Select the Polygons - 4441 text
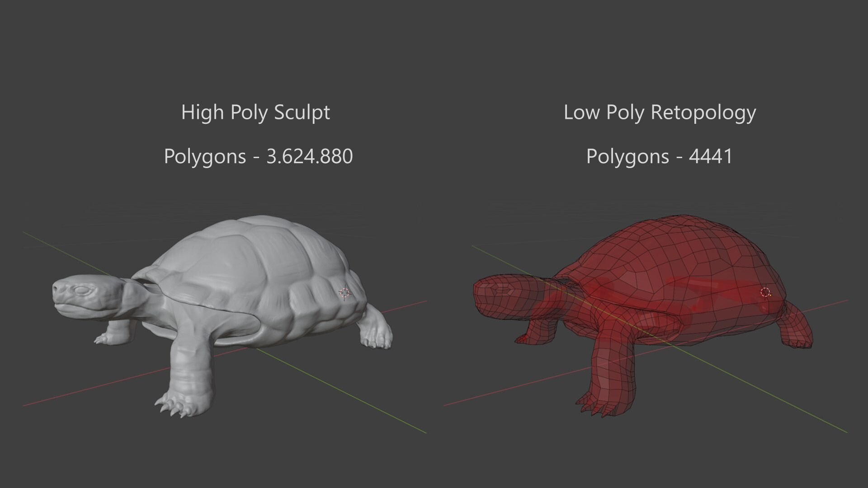Viewport: 868px width, 488px height. pos(659,156)
